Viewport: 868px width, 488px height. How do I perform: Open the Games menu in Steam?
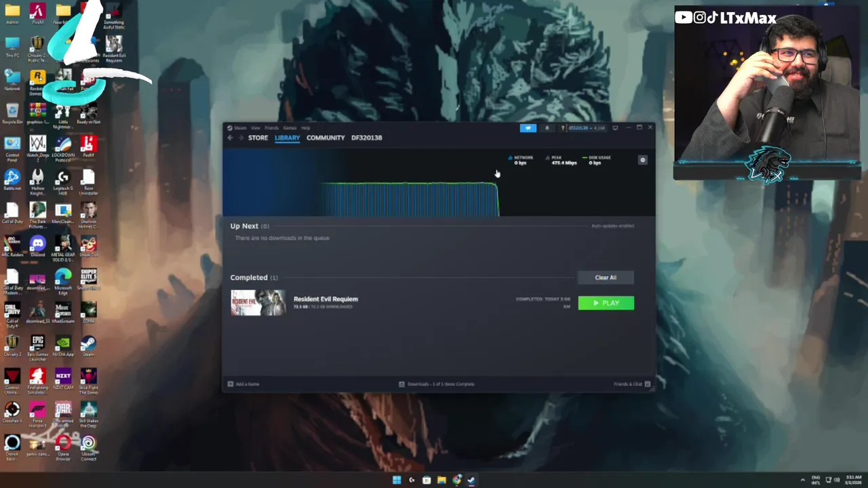[x=290, y=127]
